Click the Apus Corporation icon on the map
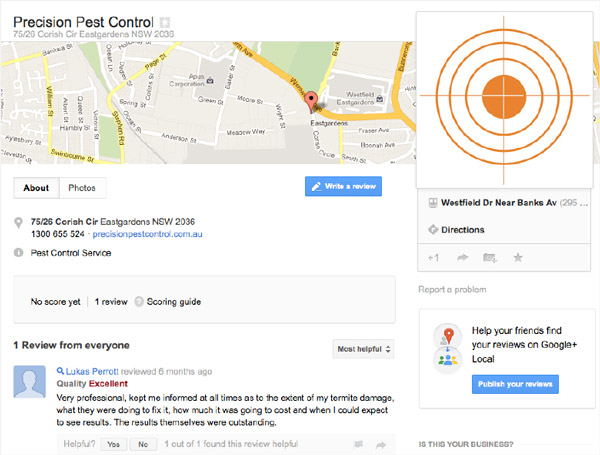This screenshot has height=455, width=600. (x=210, y=80)
